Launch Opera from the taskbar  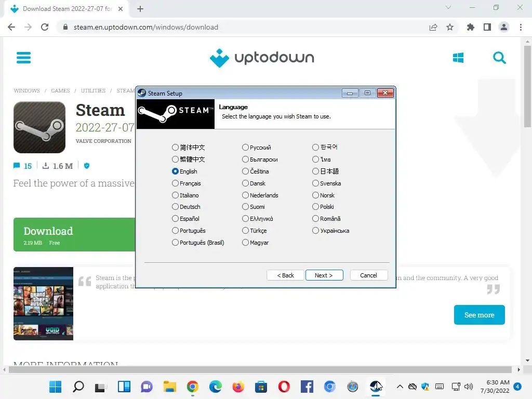[x=284, y=387]
